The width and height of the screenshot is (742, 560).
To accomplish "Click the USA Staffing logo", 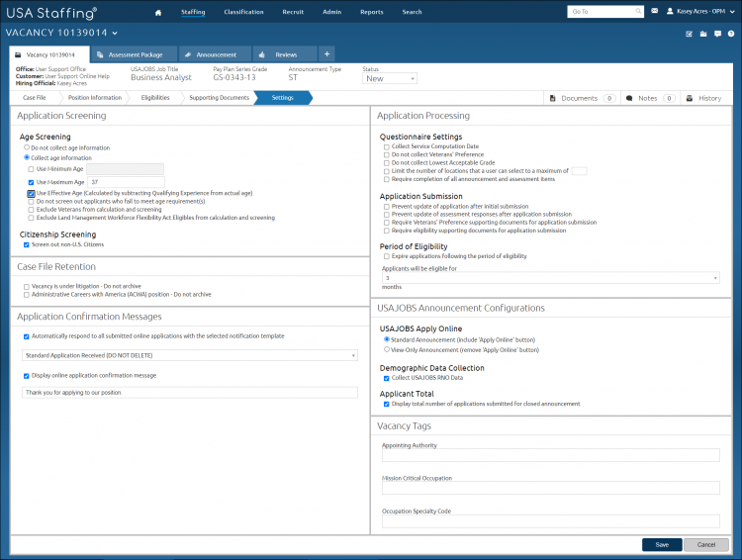I will pos(51,13).
